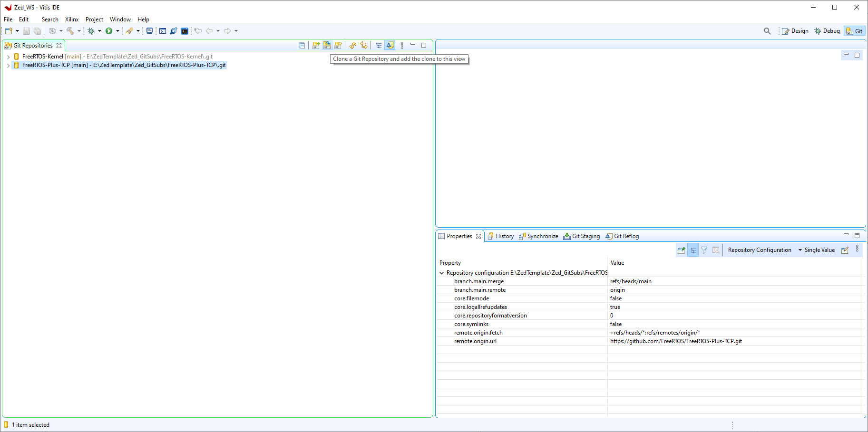Click the edit configuration pencil icon
Viewport: 868px width, 432px height.
[x=845, y=250]
